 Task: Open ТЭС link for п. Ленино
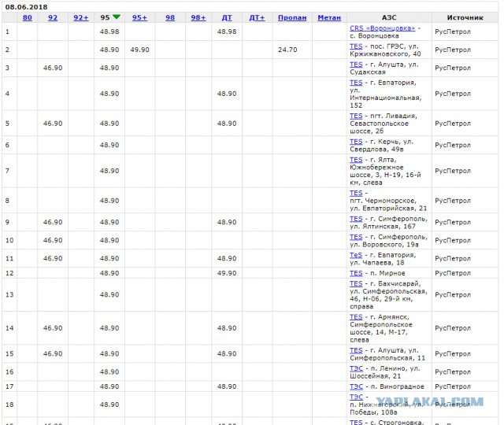356,368
